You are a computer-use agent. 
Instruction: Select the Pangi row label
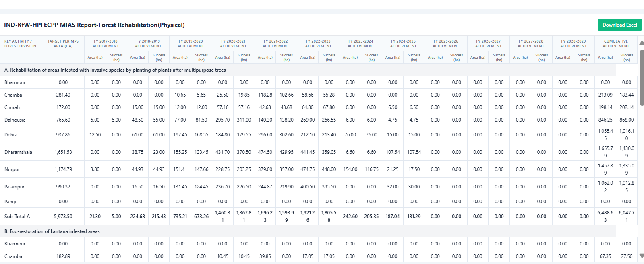pos(10,202)
